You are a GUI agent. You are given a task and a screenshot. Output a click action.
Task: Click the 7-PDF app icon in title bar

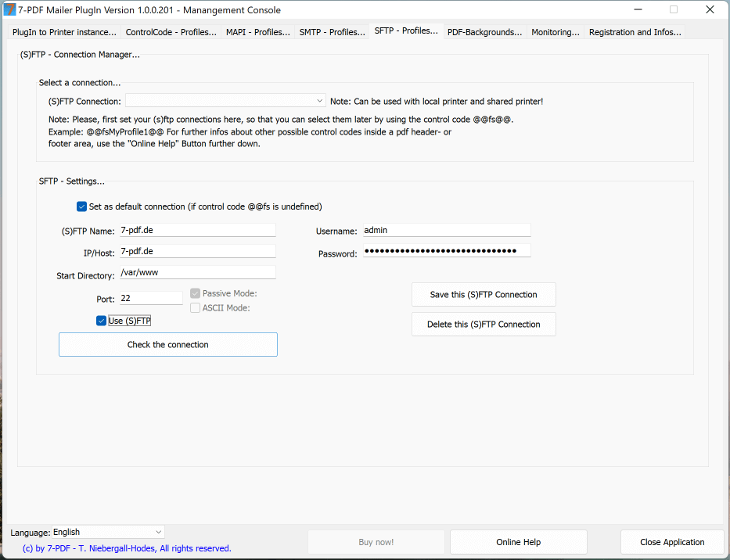(9, 10)
